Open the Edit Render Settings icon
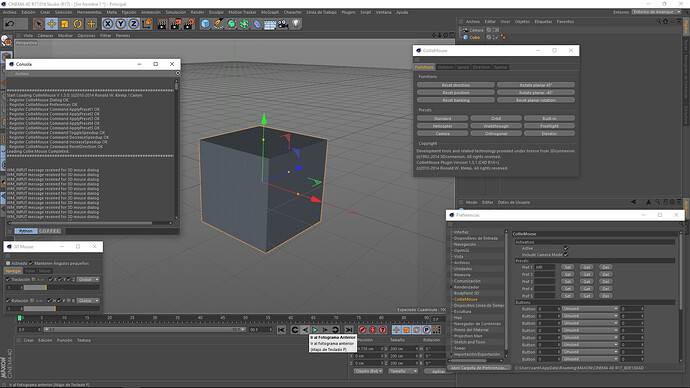 [x=189, y=24]
